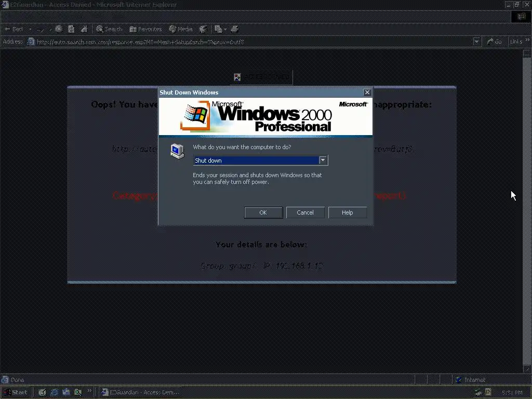Click the Back button in Internet Explorer
This screenshot has height=399, width=532.
click(14, 29)
